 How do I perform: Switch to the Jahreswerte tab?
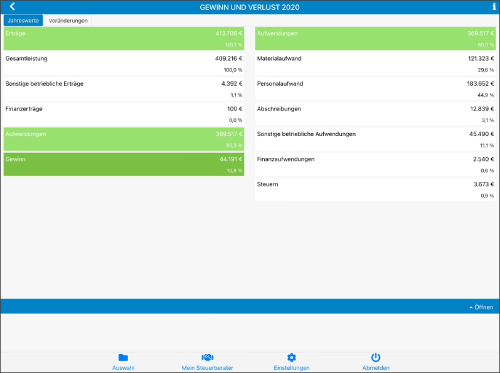pyautogui.click(x=23, y=21)
